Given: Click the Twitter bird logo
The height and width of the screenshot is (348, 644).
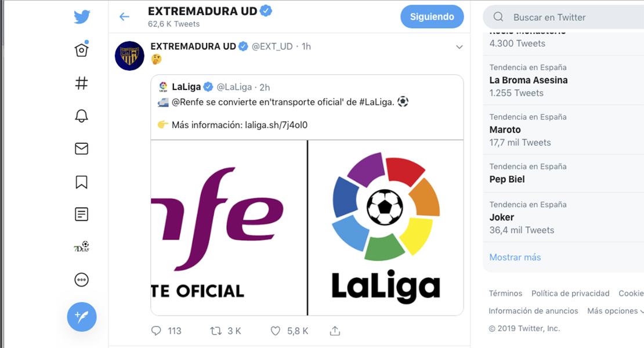Looking at the screenshot, I should [x=82, y=17].
